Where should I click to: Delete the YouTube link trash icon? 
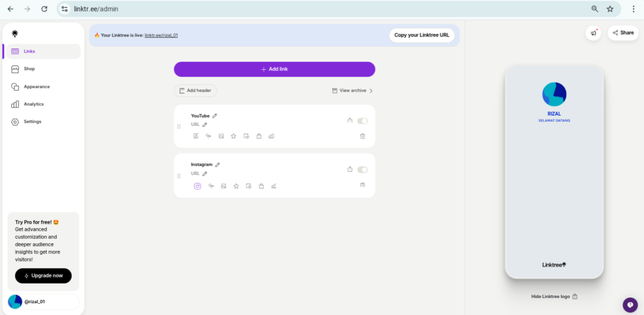coord(363,136)
